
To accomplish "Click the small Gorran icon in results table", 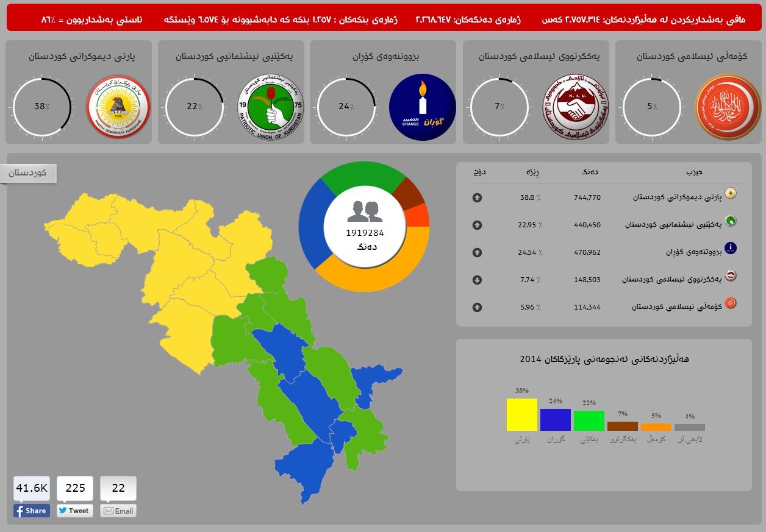I will pos(730,248).
